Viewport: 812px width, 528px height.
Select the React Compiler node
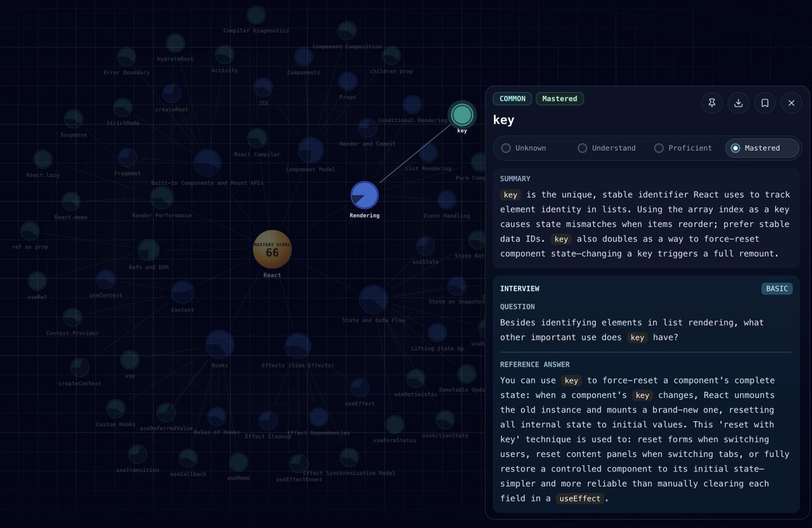257,139
